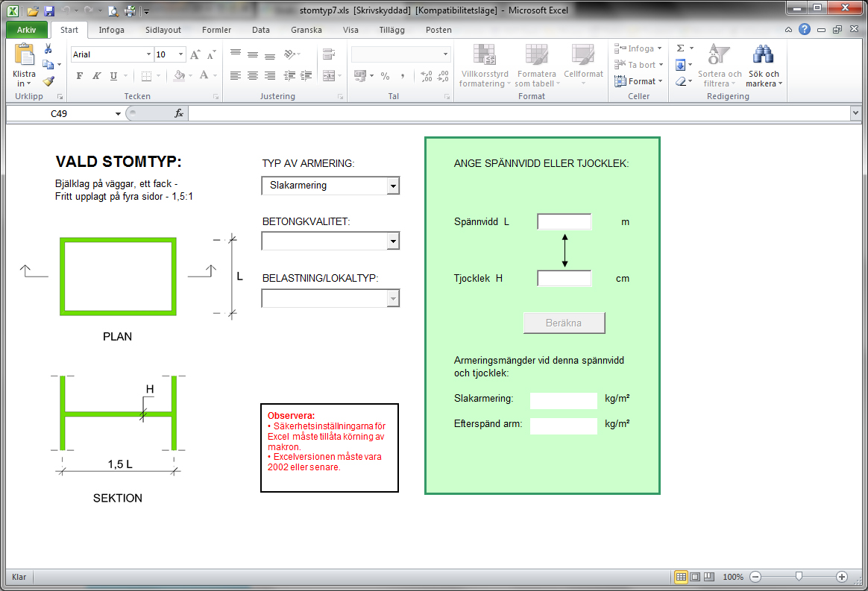Switch to Normal view in status bar
The image size is (868, 591).
click(681, 577)
